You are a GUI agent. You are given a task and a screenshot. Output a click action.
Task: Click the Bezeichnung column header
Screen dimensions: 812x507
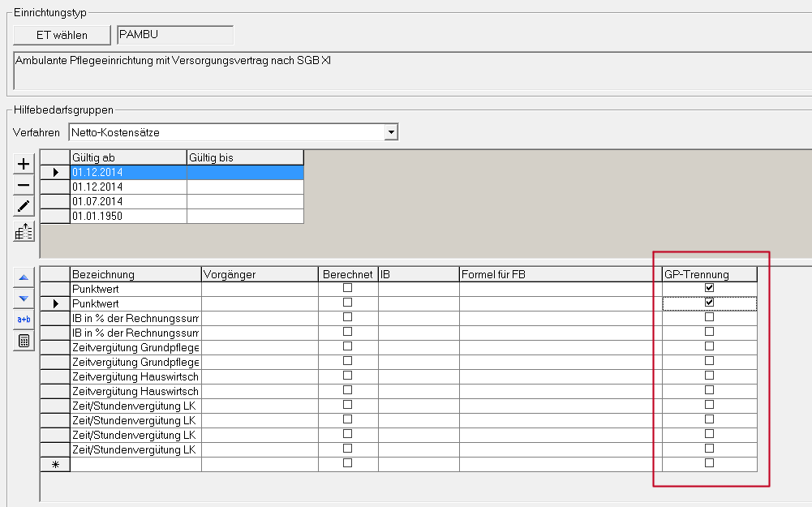coord(135,274)
